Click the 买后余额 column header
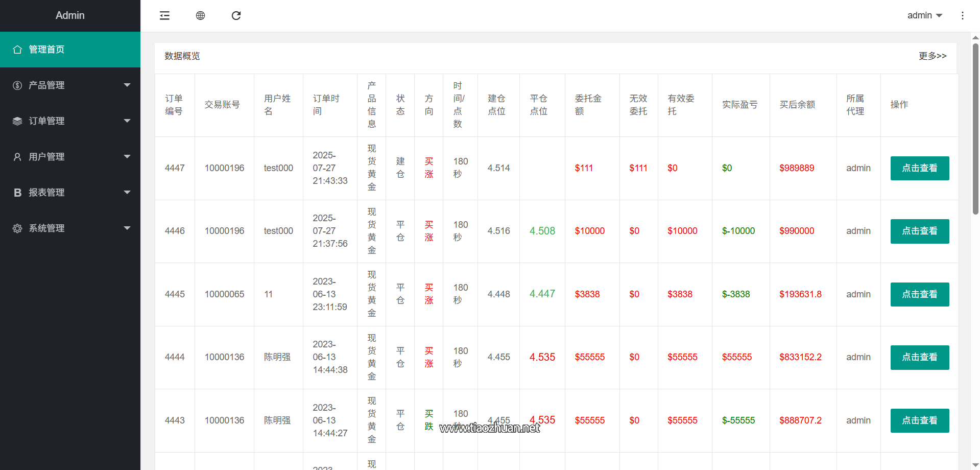Screen dimensions: 980x470 (x=797, y=105)
